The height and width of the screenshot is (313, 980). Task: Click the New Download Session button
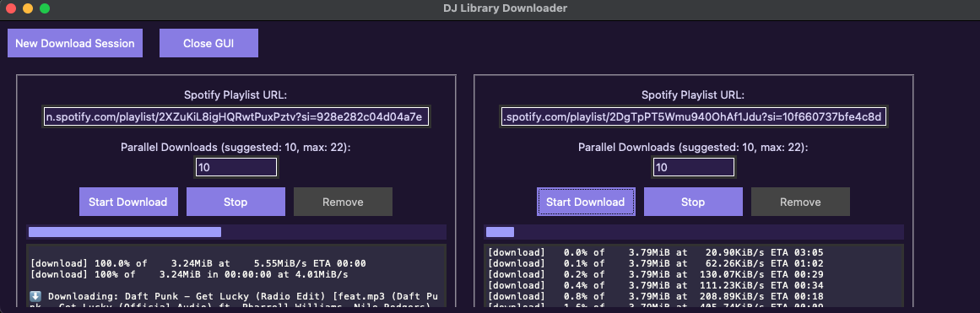point(75,43)
